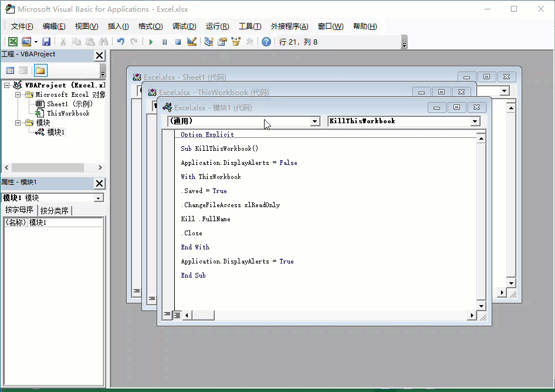
Task: Redo the last undone action
Action: pos(134,42)
